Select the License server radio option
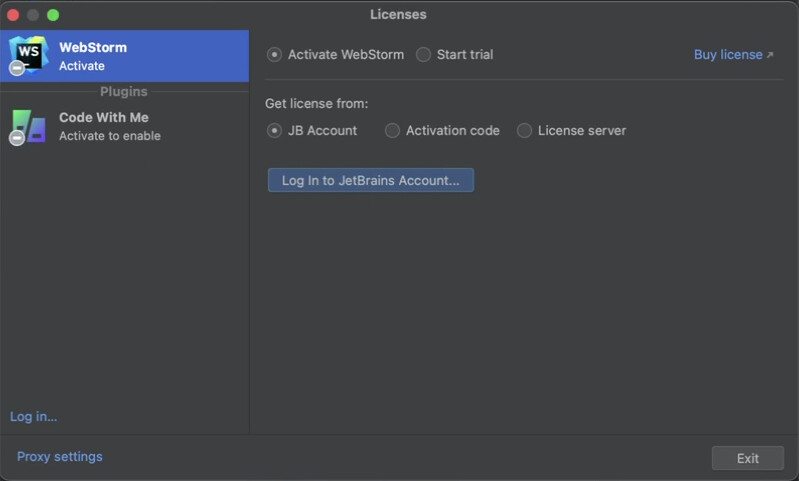Image resolution: width=799 pixels, height=481 pixels. (x=524, y=131)
